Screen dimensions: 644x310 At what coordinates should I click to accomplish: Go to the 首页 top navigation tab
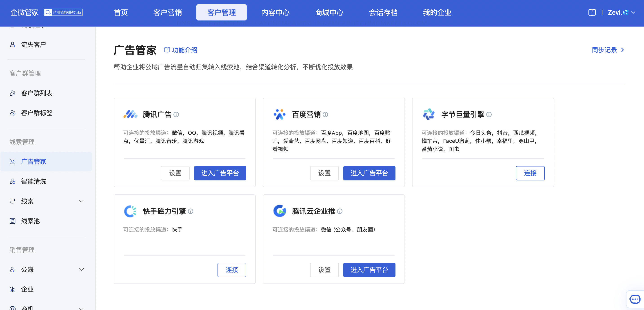[121, 13]
